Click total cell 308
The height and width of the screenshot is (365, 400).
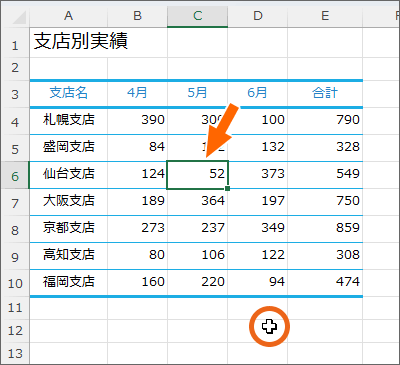pos(325,256)
